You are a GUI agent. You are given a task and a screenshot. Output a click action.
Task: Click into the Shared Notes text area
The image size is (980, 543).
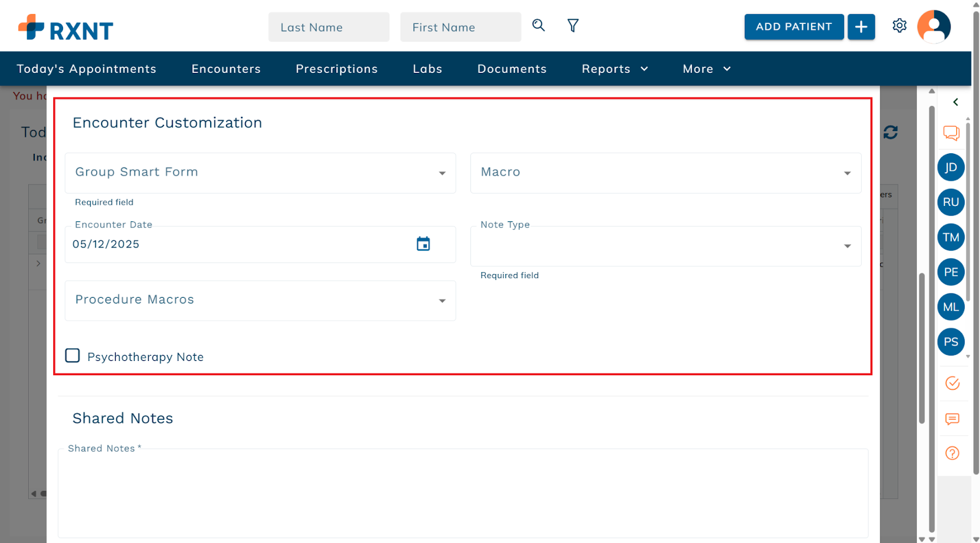(x=463, y=493)
